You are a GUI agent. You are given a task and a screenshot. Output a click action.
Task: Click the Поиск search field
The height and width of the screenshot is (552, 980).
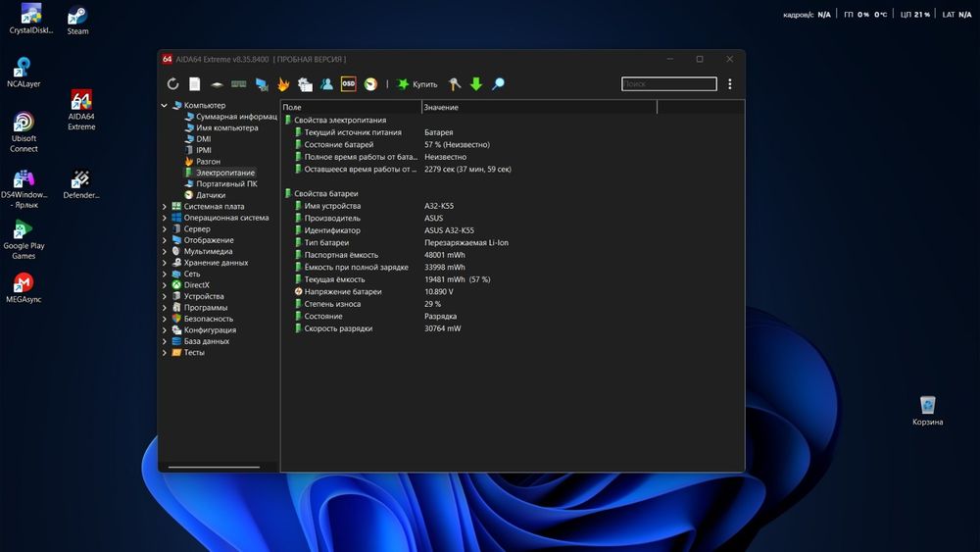[x=668, y=83]
